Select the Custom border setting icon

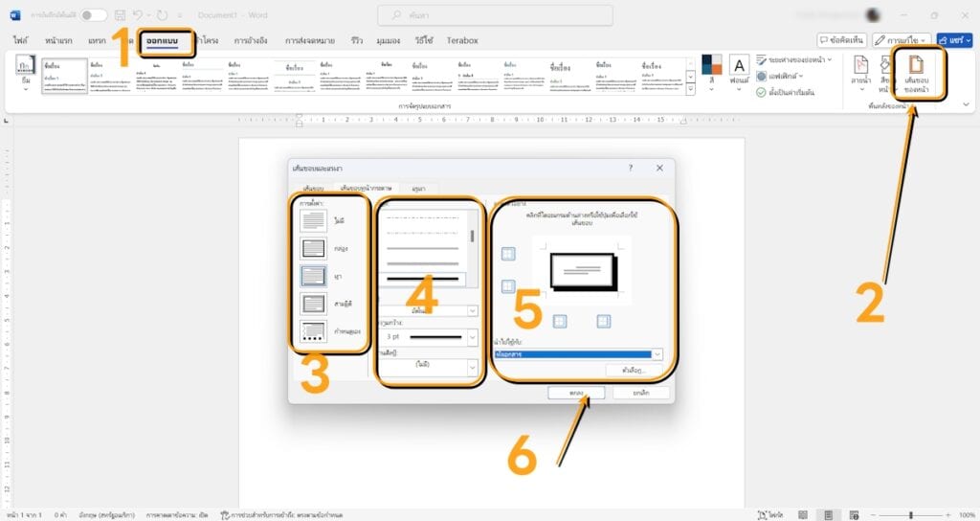tap(313, 331)
